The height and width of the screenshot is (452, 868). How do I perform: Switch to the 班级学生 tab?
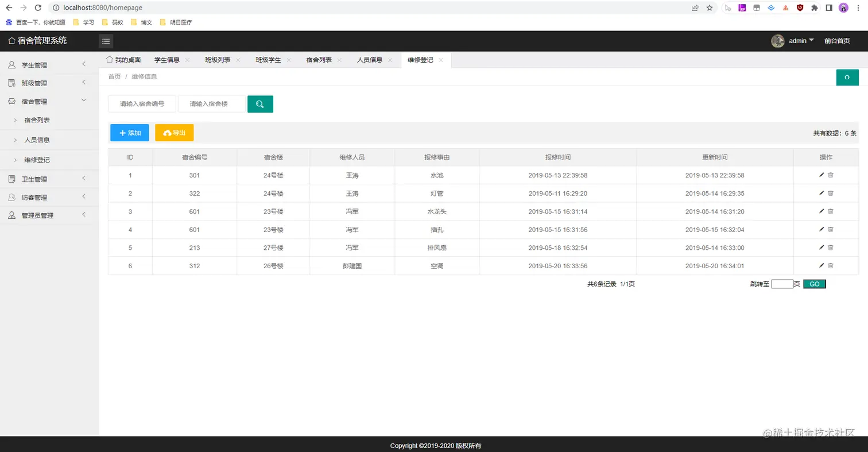coord(268,60)
